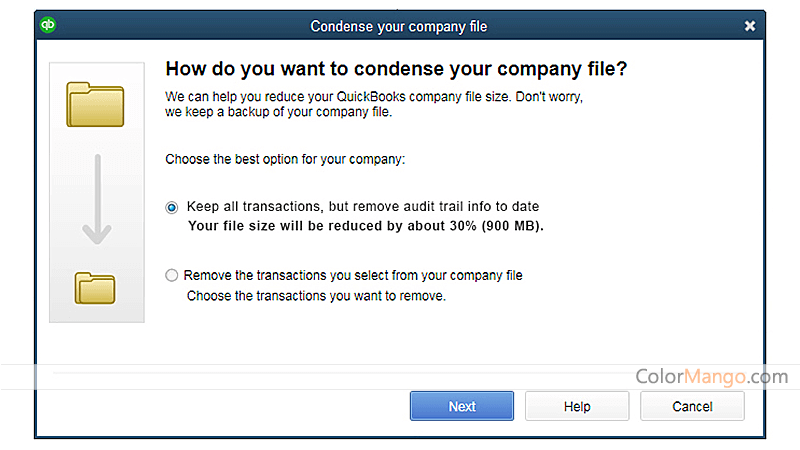Close the Condense your company file dialog
Screen dimensions: 800x450
(749, 26)
